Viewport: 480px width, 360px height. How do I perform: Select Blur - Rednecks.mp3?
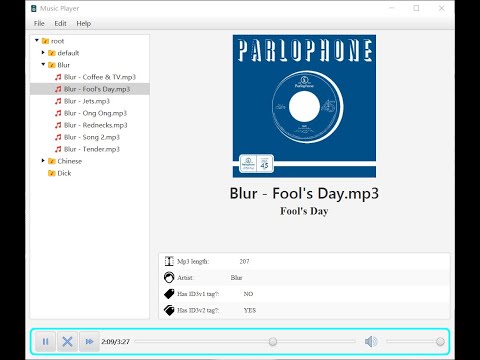[x=96, y=125]
